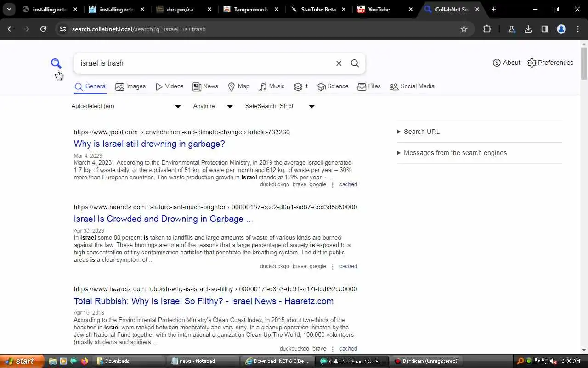Click the muted volume icon in system tray
The height and width of the screenshot is (368, 588).
(553, 361)
